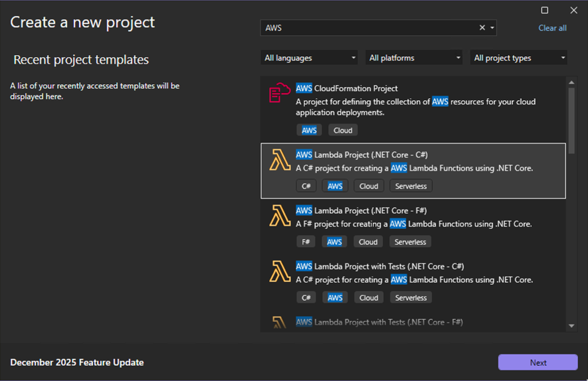
Task: Click the Clear all link
Action: tap(552, 28)
